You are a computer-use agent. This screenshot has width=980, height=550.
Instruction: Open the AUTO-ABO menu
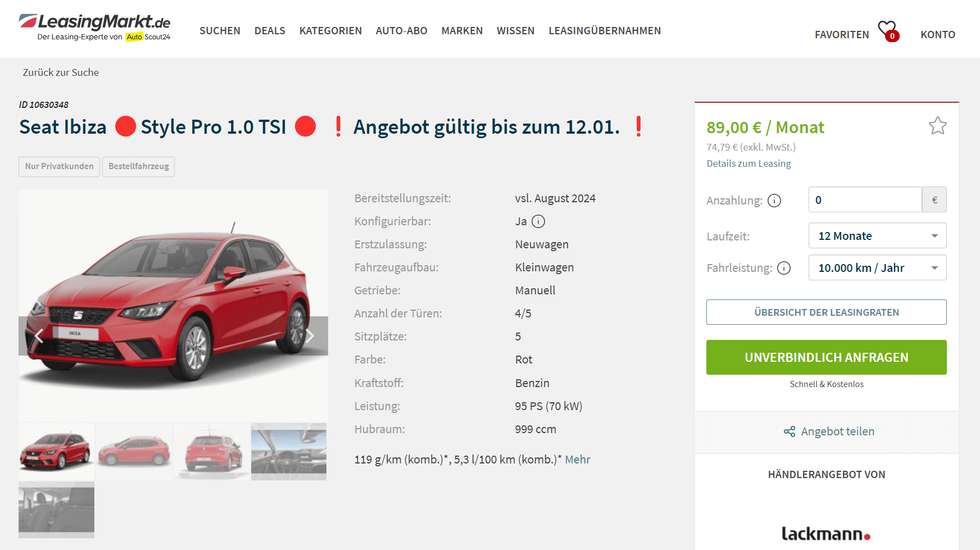coord(401,31)
